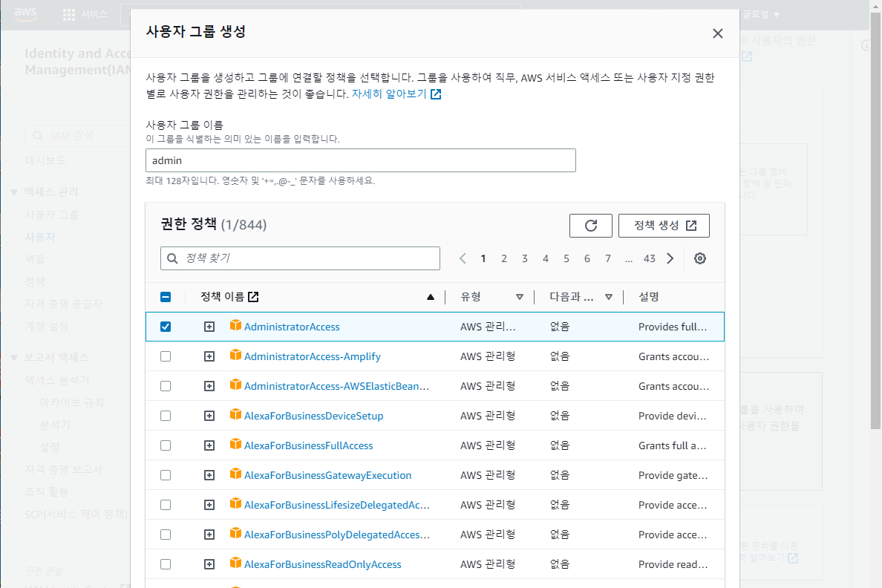The image size is (882, 588).
Task: Check the AlexaForBusinessGatewayExecution checkbox
Action: [166, 475]
